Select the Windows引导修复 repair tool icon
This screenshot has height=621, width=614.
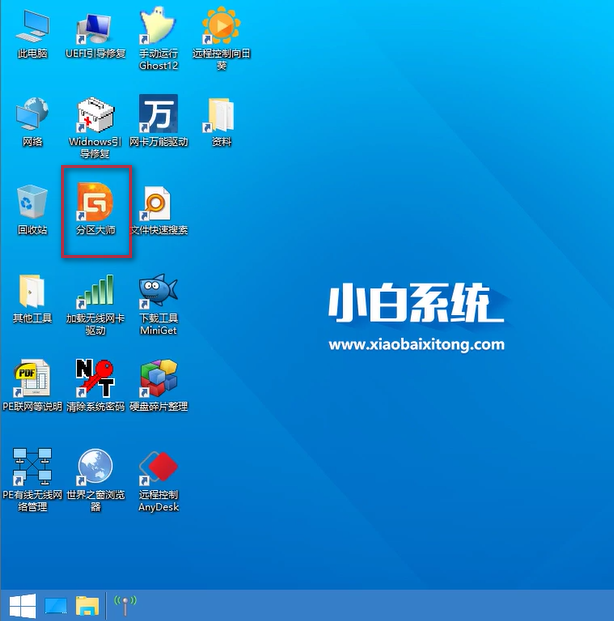(x=95, y=115)
